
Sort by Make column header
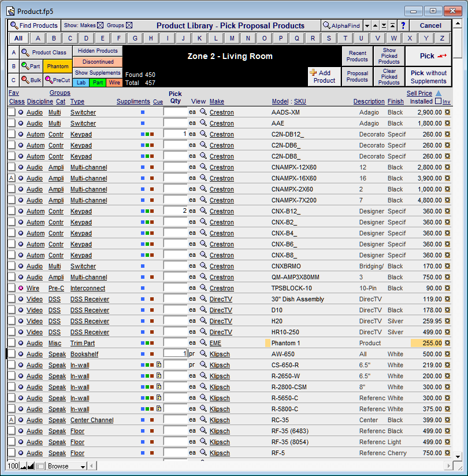pos(217,101)
